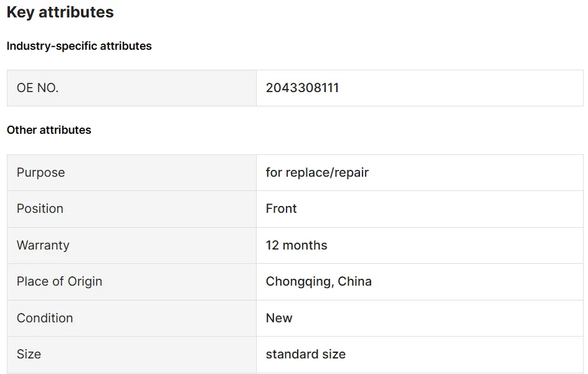Viewport: 588px width, 374px height.
Task: Select the New condition value
Action: (x=279, y=318)
